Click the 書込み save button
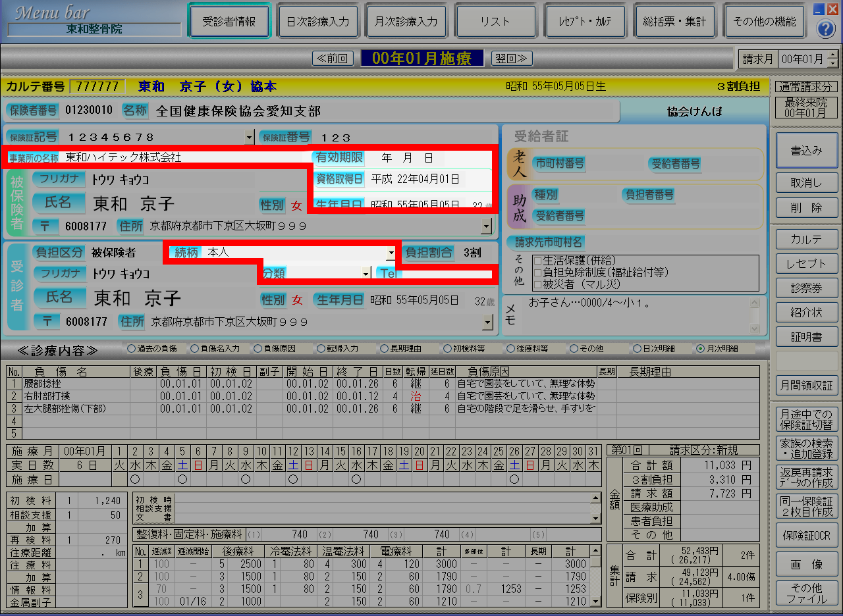The height and width of the screenshot is (616, 843). pyautogui.click(x=807, y=151)
